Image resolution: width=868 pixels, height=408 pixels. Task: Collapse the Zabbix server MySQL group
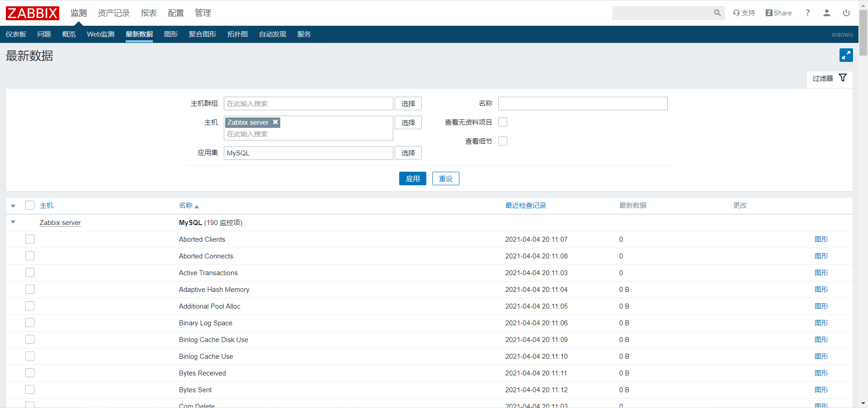[x=13, y=222]
